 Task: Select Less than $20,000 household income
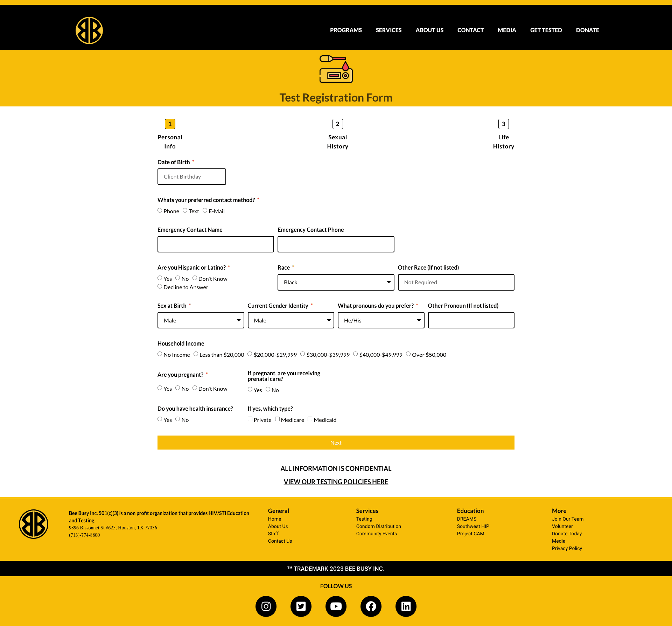point(196,354)
